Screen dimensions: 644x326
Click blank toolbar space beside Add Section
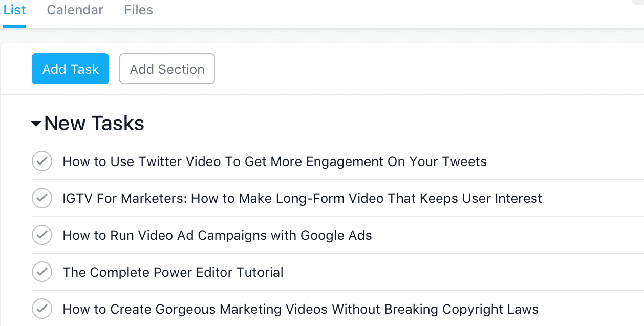coord(429,69)
